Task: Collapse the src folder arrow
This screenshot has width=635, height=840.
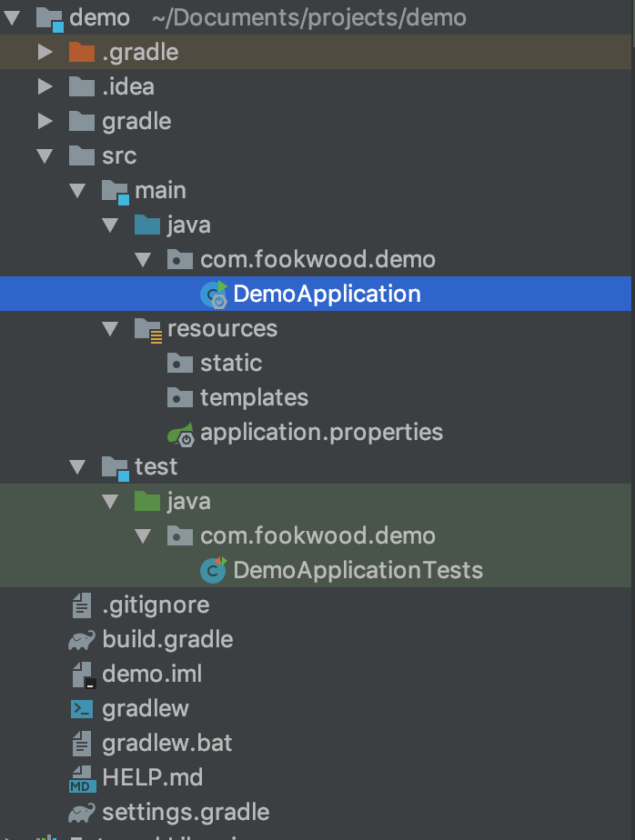Action: 45,156
